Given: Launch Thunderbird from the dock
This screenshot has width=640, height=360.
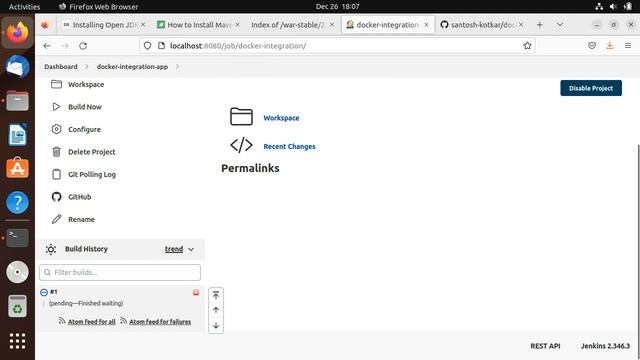Looking at the screenshot, I should point(18,67).
